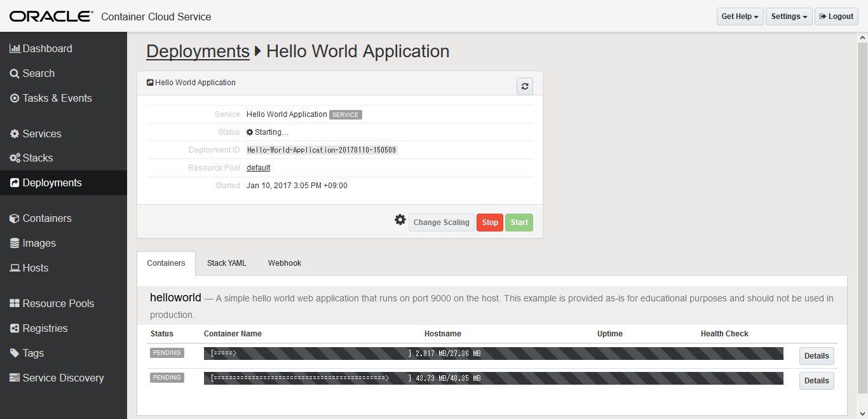Viewport: 868px width, 419px height.
Task: Click the Tags tag icon
Action: (15, 353)
